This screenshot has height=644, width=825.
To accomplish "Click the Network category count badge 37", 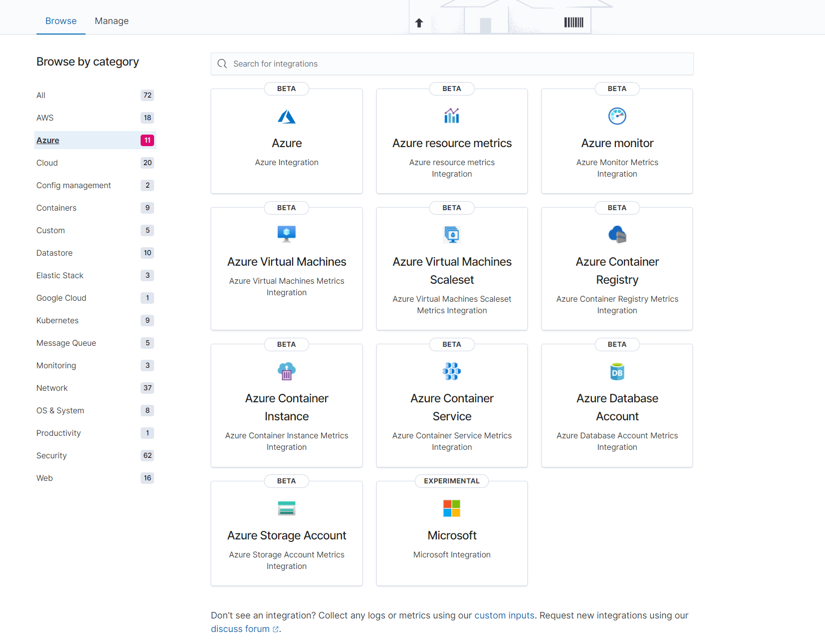I will pyautogui.click(x=148, y=388).
